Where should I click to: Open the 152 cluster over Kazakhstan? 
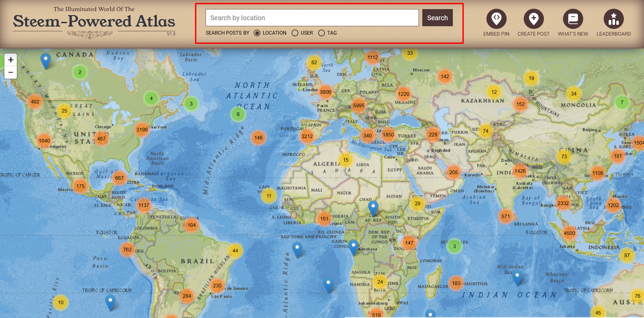(x=521, y=104)
